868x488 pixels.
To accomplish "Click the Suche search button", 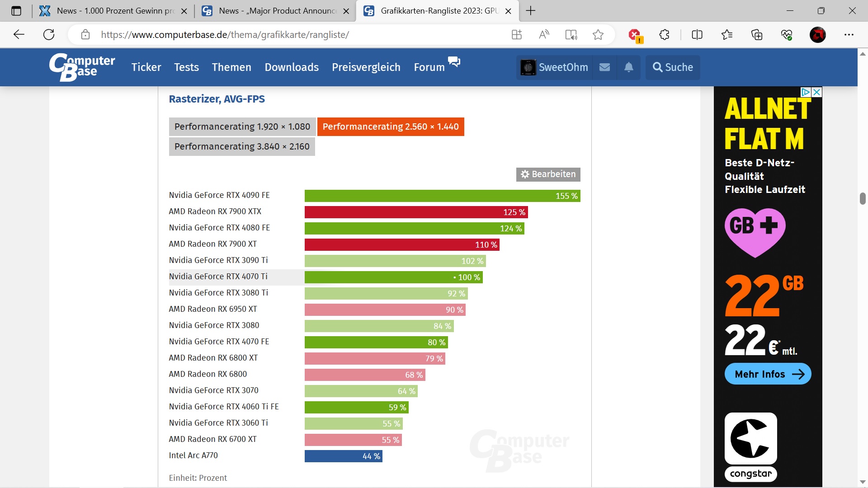I will click(673, 67).
